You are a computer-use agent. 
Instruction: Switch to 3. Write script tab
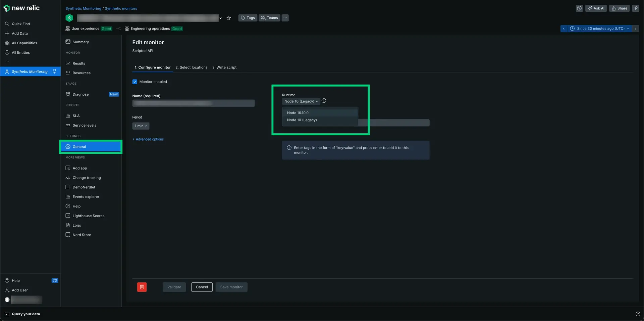(224, 67)
